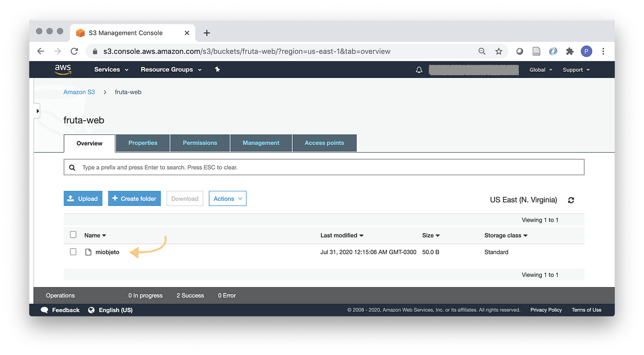This screenshot has height=355, width=644.
Task: Open the Chrome profile avatar P
Action: 586,51
